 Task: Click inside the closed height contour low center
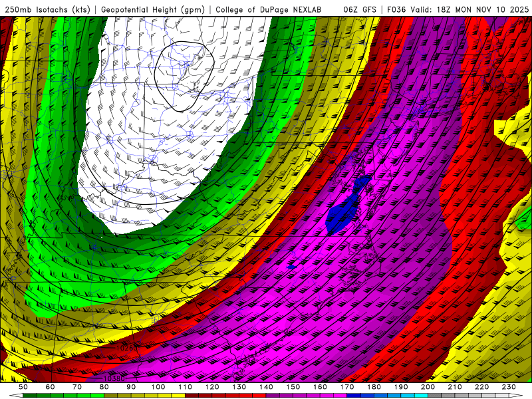pyautogui.click(x=184, y=76)
